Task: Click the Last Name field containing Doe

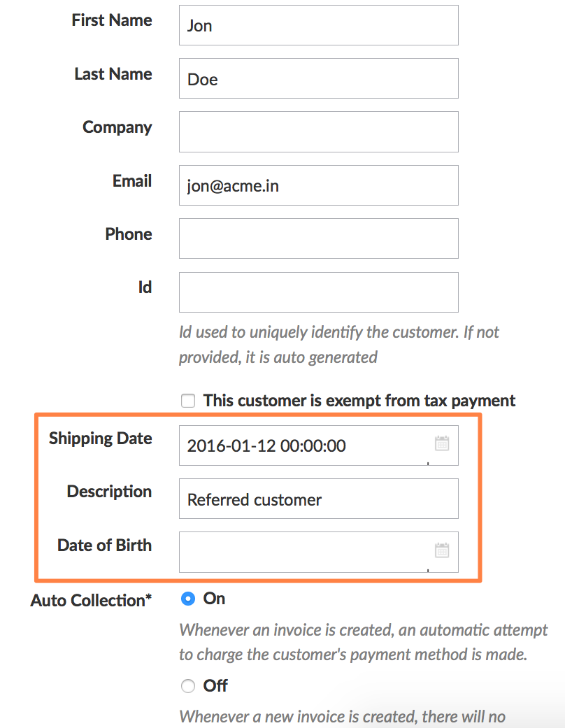Action: click(x=318, y=79)
